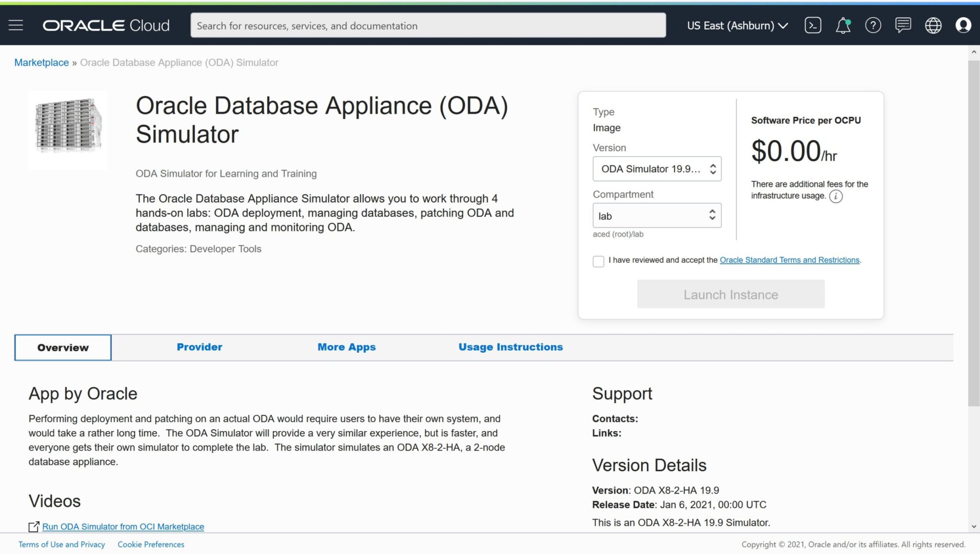This screenshot has height=554, width=980.
Task: Open the language globe icon
Action: tap(933, 25)
